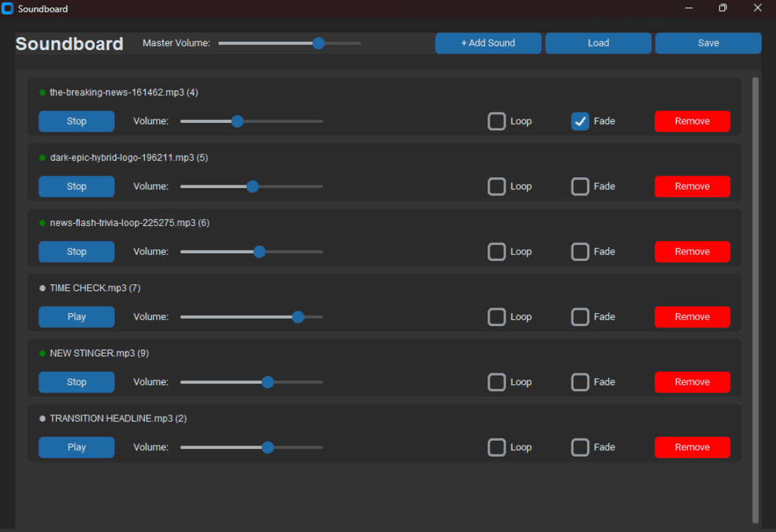The width and height of the screenshot is (776, 532).
Task: Click green status dot of news-flash-trivia-loop-225275.mp3
Action: (43, 223)
